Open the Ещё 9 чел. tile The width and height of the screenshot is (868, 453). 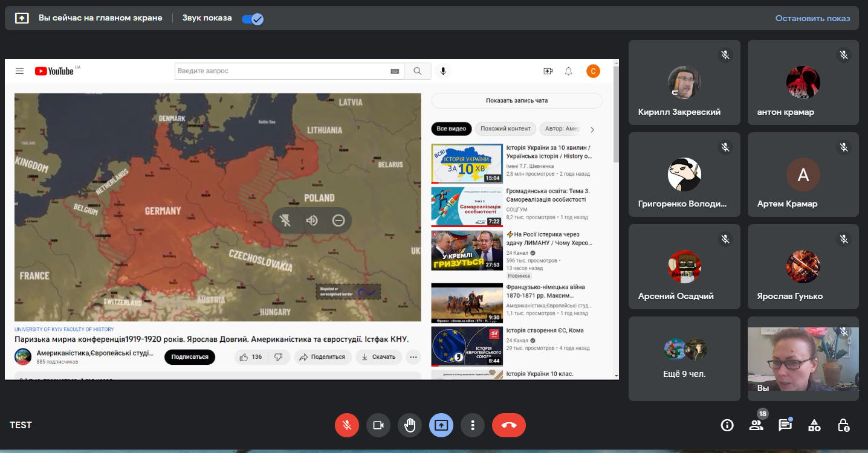click(684, 359)
